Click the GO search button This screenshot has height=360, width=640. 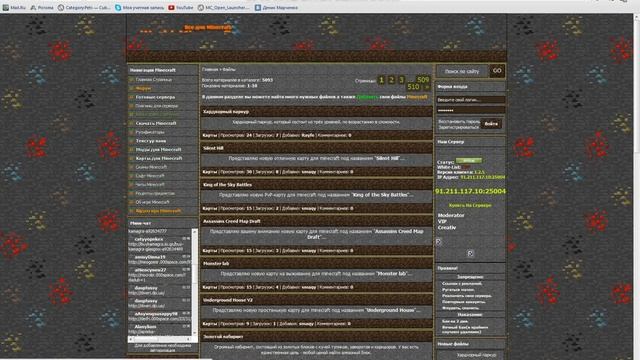(497, 71)
